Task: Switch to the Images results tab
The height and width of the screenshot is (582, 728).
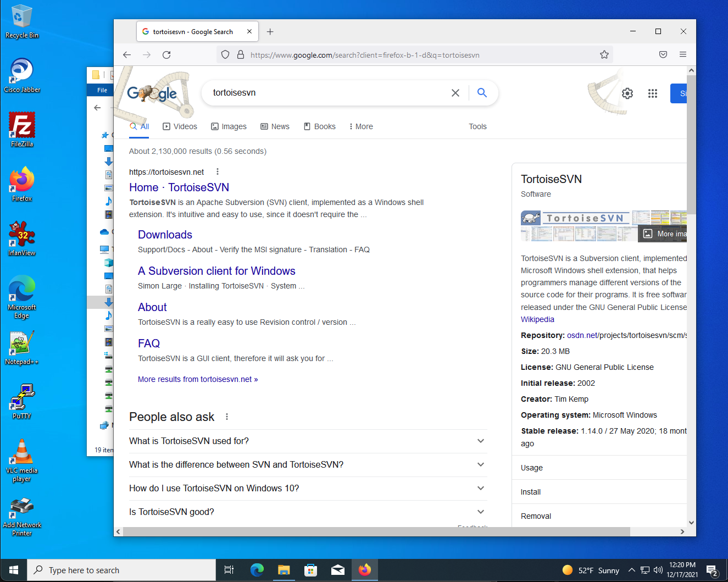Action: click(229, 126)
